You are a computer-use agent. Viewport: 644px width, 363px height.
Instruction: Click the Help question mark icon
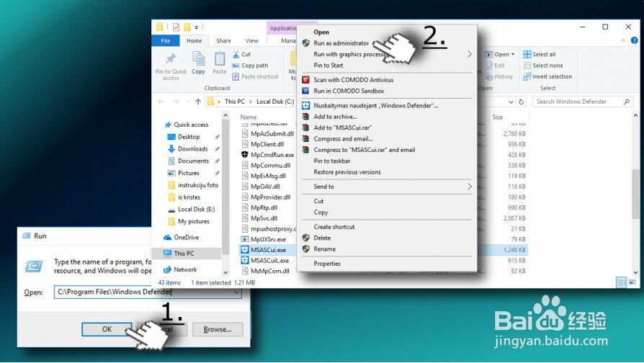(x=634, y=40)
